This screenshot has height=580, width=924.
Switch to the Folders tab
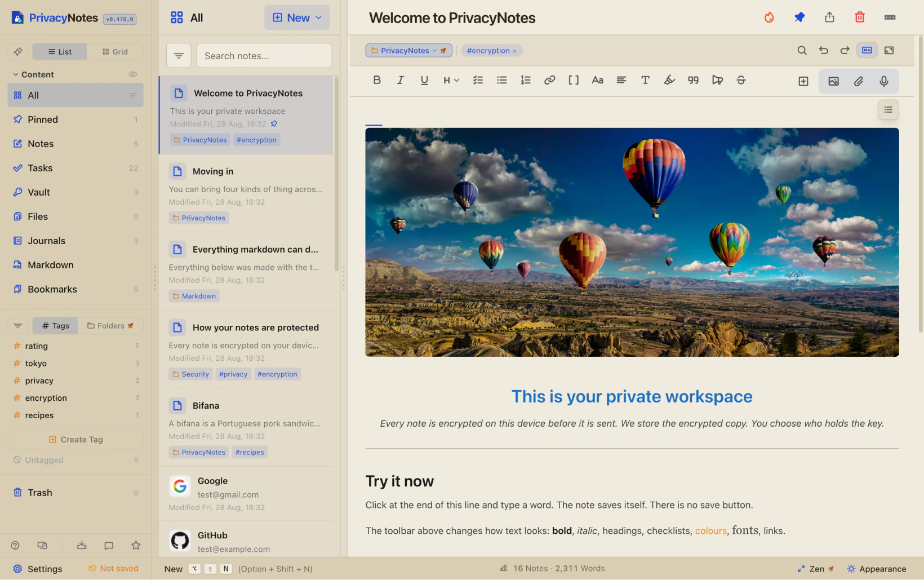110,325
